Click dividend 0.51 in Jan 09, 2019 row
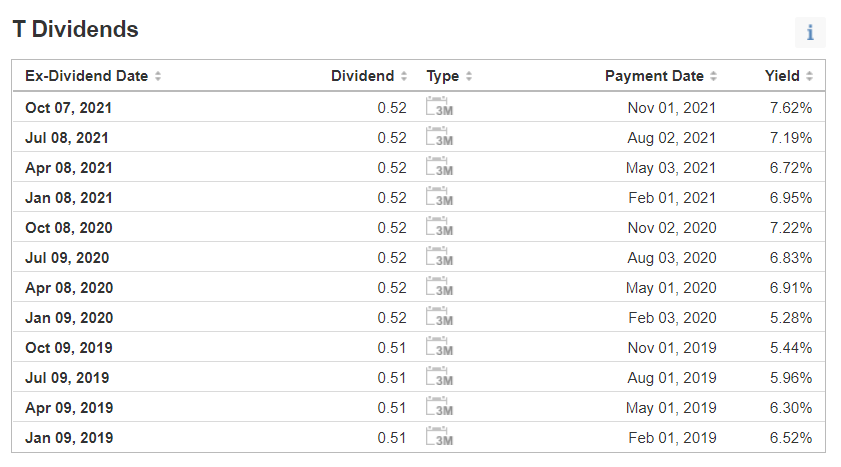 coord(392,438)
